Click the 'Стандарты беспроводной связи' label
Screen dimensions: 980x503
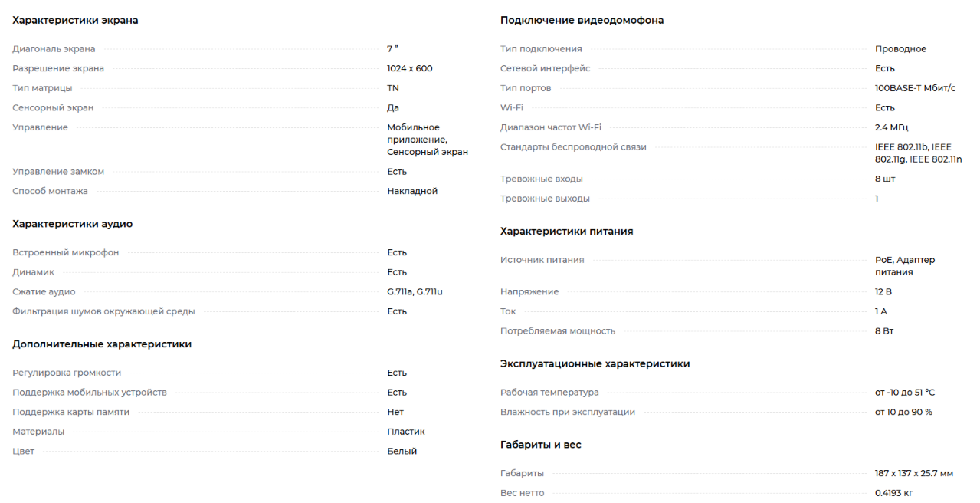[x=573, y=147]
